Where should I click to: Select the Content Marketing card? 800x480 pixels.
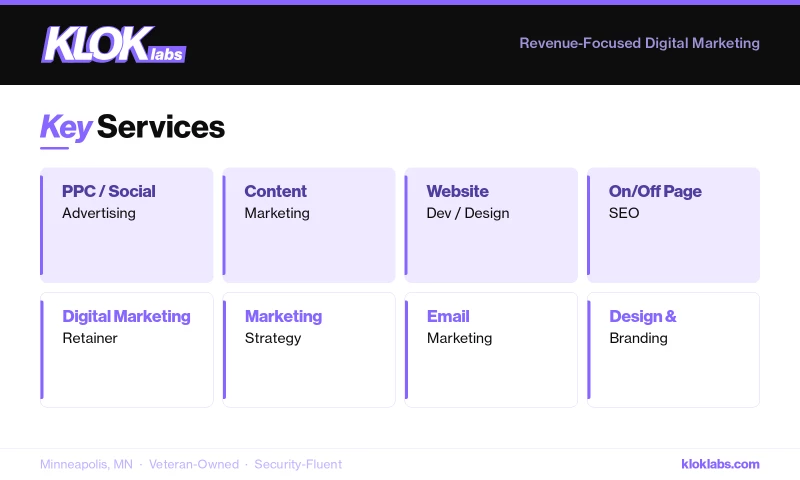(309, 225)
